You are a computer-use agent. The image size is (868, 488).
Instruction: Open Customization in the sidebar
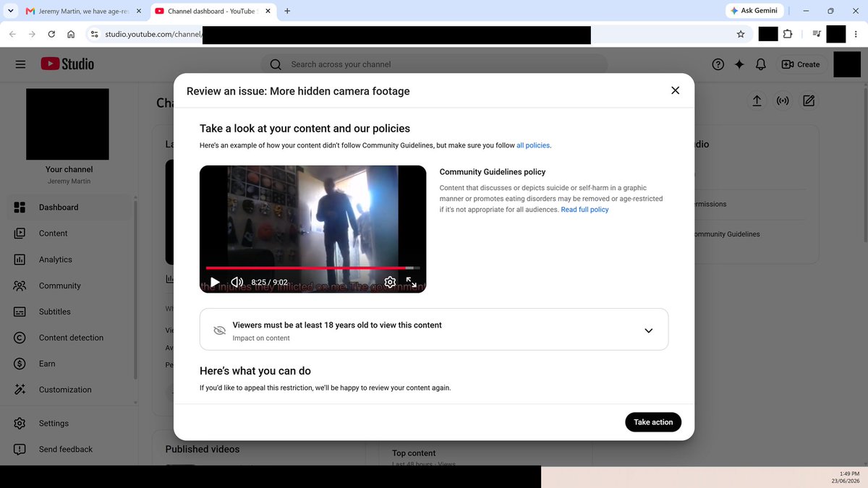coord(69,390)
